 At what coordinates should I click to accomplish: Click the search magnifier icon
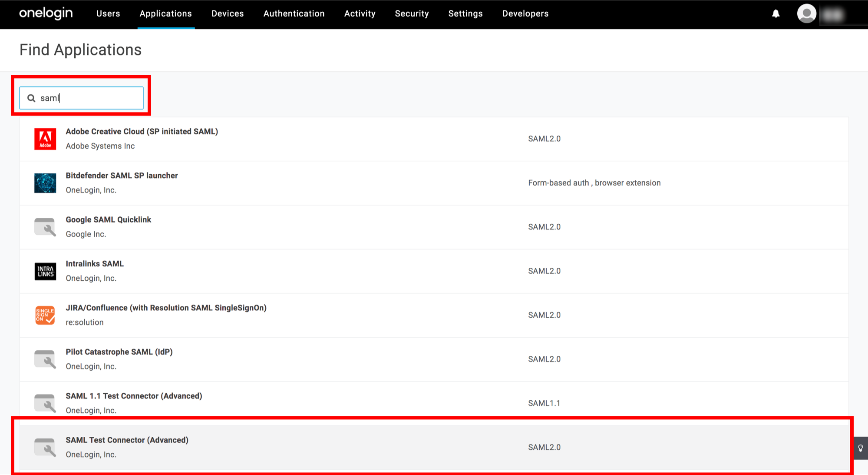tap(31, 98)
